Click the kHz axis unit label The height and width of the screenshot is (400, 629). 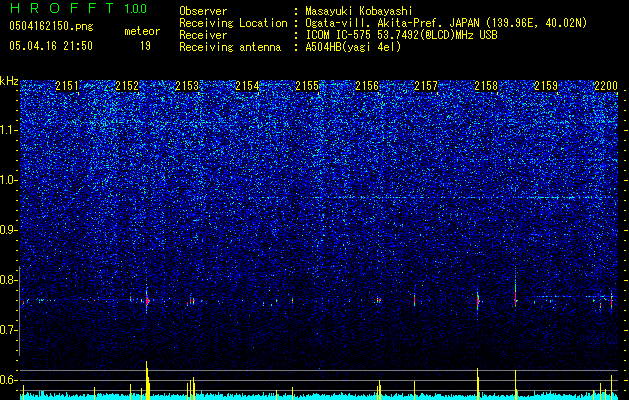[9, 81]
